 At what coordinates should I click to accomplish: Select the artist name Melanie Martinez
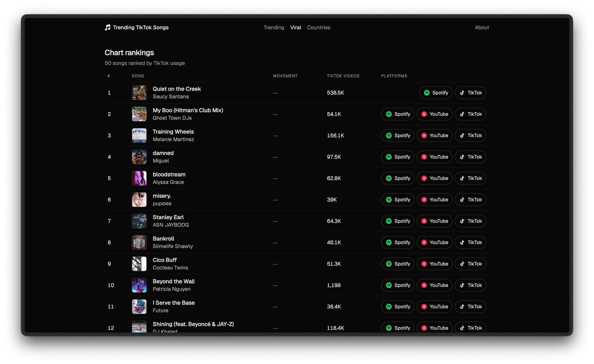pyautogui.click(x=173, y=140)
